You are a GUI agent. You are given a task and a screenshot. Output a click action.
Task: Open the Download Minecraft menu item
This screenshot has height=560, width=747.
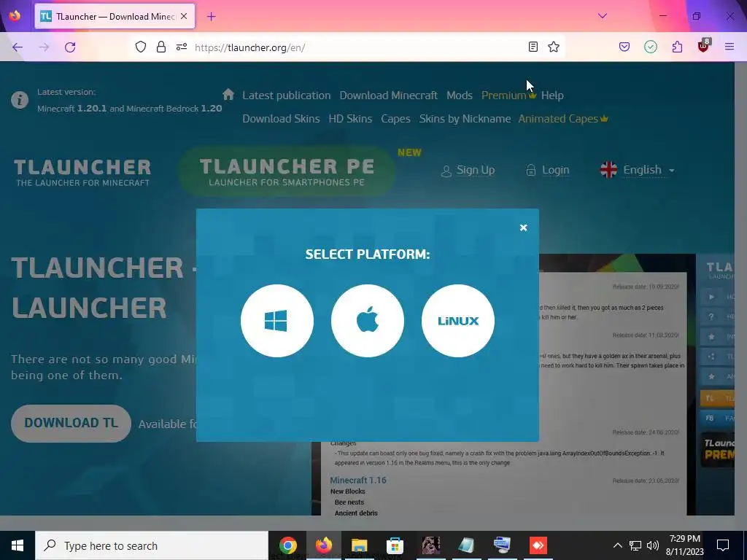388,96
